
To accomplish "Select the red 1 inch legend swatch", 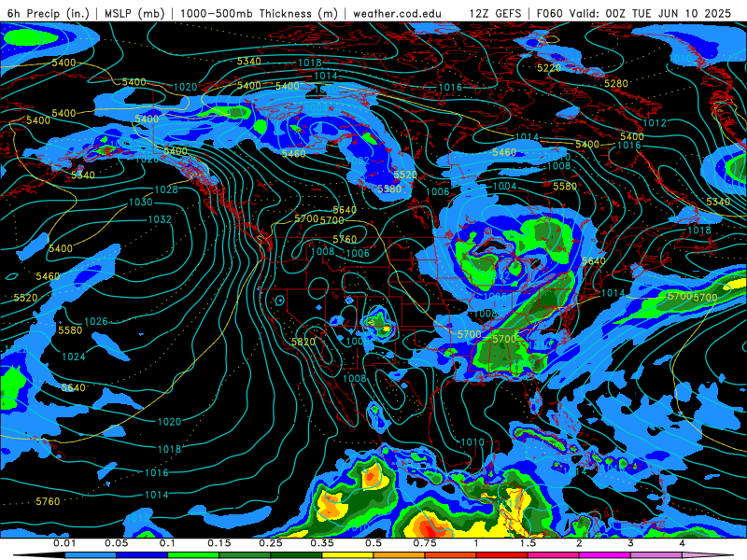I will (x=502, y=555).
